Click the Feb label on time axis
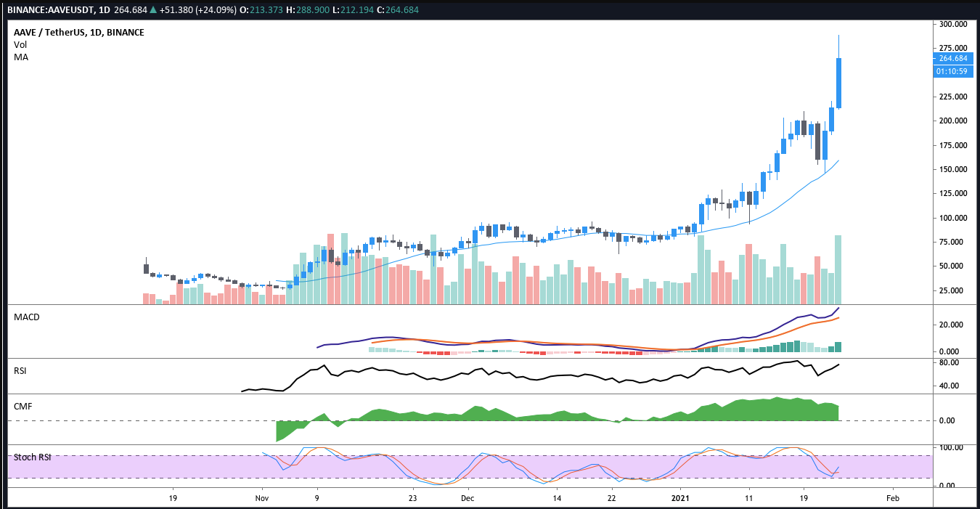Viewport: 980px width, 509px height. click(893, 499)
